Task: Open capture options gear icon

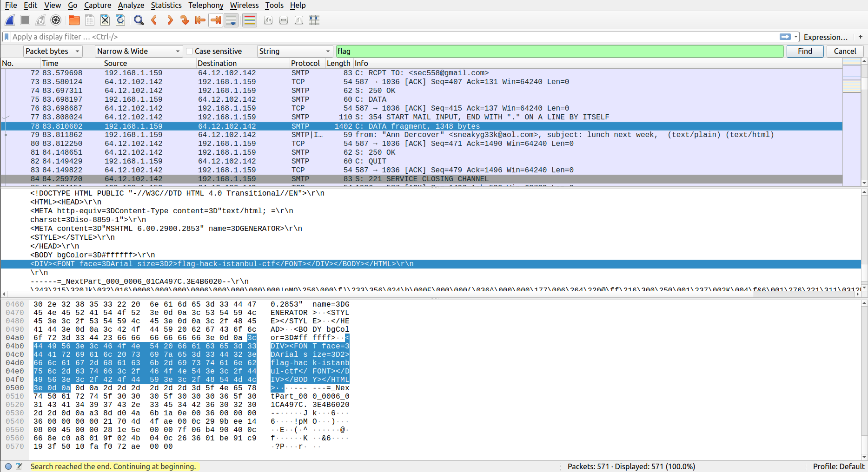Action: click(56, 20)
